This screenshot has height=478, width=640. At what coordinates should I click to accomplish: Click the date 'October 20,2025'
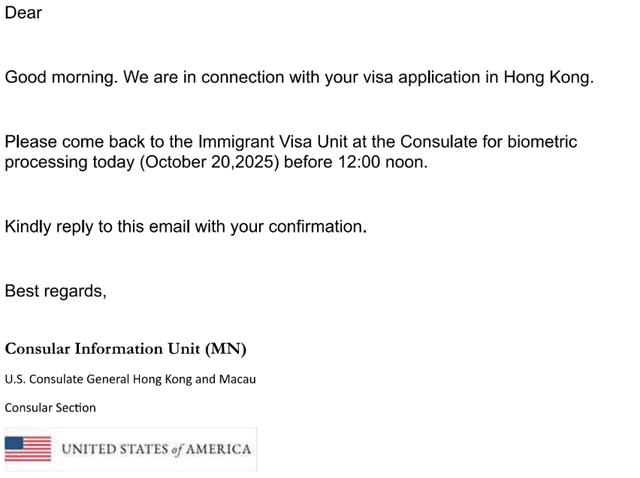(209, 162)
